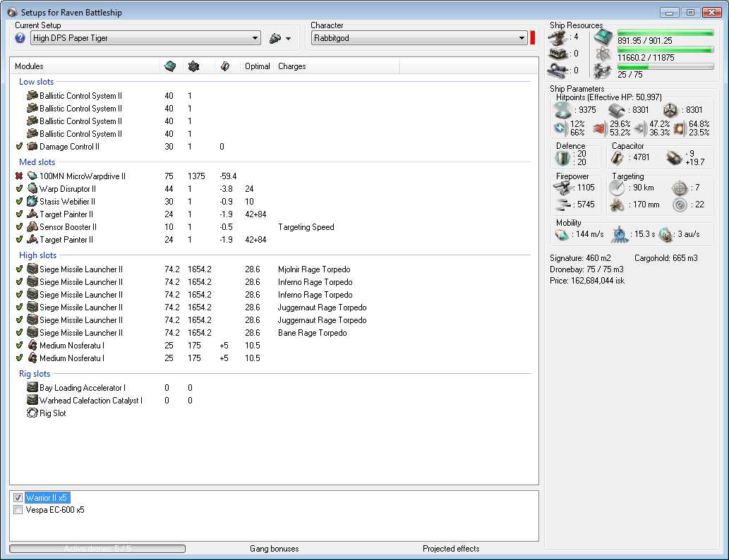Click the CPU usage progress bar

(x=665, y=33)
